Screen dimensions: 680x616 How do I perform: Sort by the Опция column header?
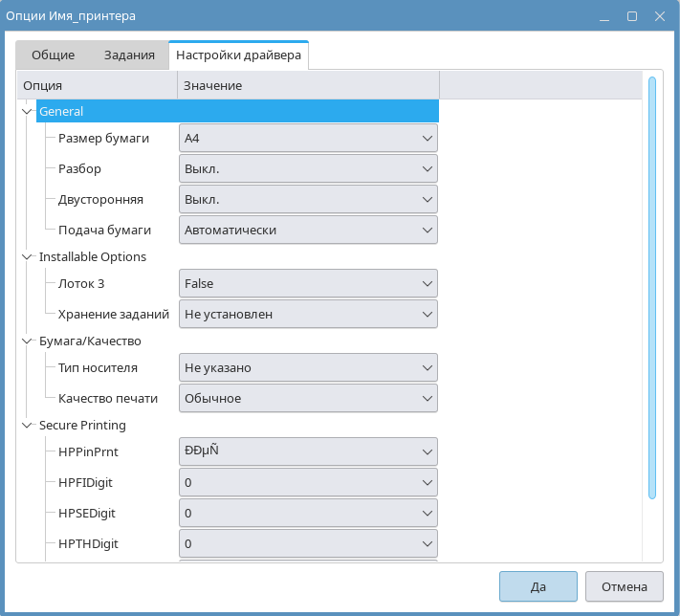(98, 85)
